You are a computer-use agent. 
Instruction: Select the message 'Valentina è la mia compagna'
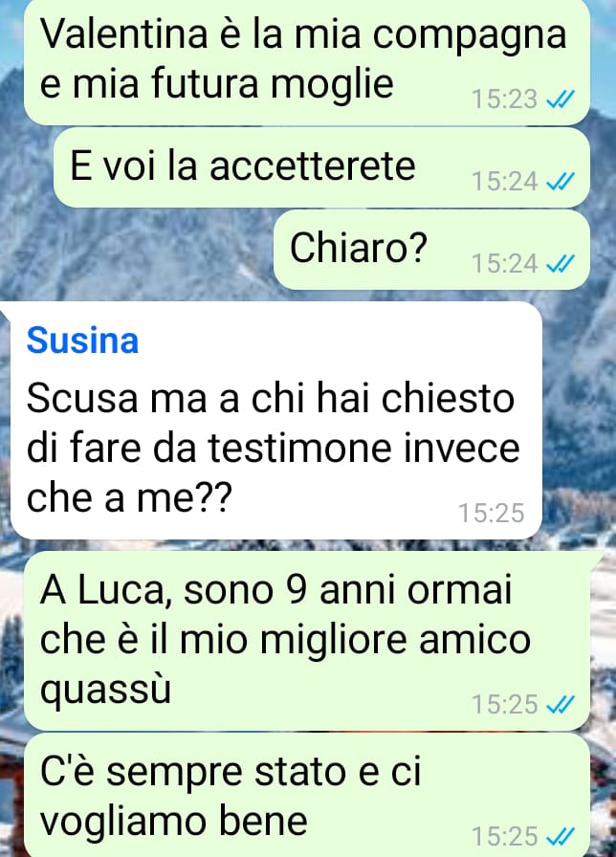click(x=307, y=60)
